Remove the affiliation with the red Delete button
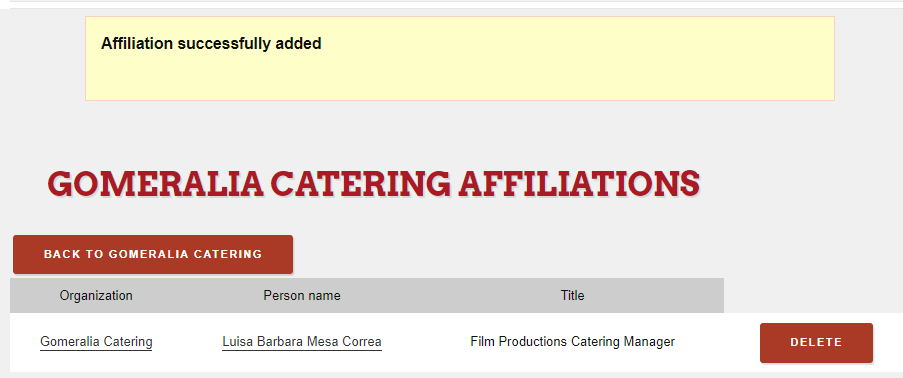The width and height of the screenshot is (903, 378). [x=816, y=342]
